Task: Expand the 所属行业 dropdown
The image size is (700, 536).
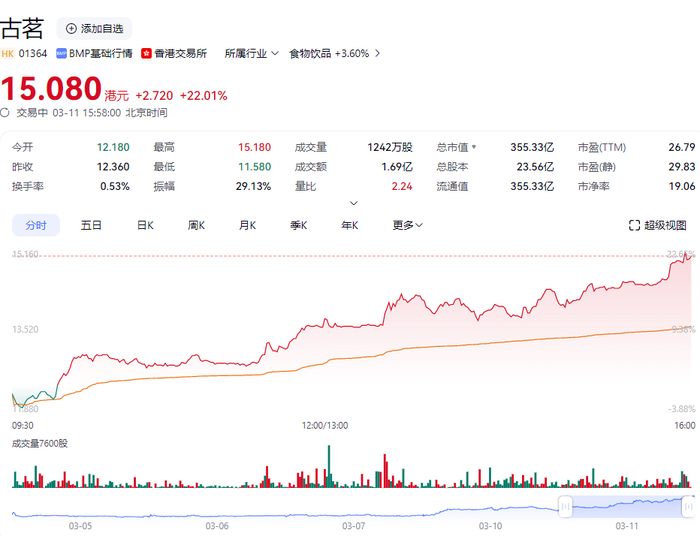Action: (251, 53)
